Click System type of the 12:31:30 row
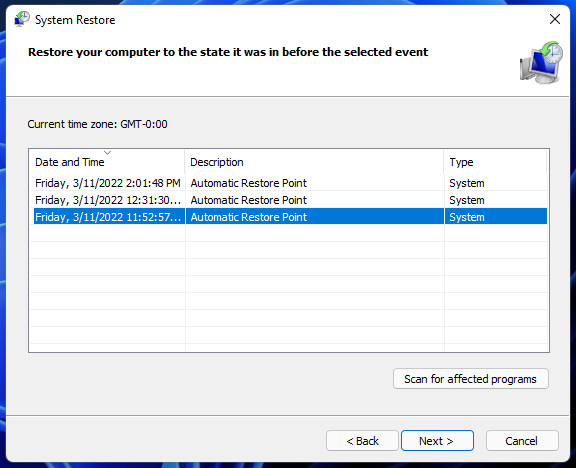Screen dimensions: 576x468 tap(467, 200)
